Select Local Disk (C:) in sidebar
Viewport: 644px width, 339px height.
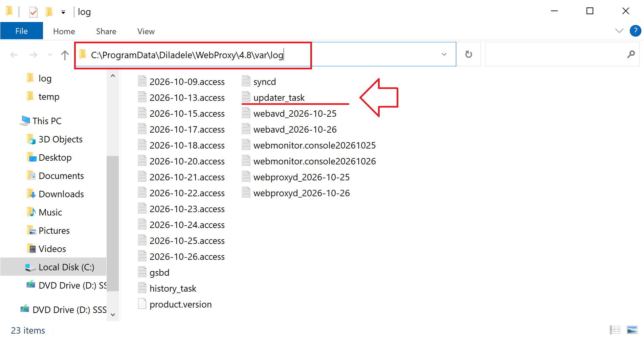[x=53, y=267]
